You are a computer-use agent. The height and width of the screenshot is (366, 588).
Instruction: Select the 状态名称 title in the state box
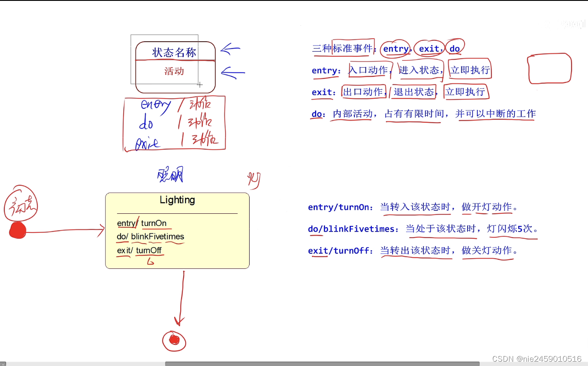pyautogui.click(x=175, y=53)
